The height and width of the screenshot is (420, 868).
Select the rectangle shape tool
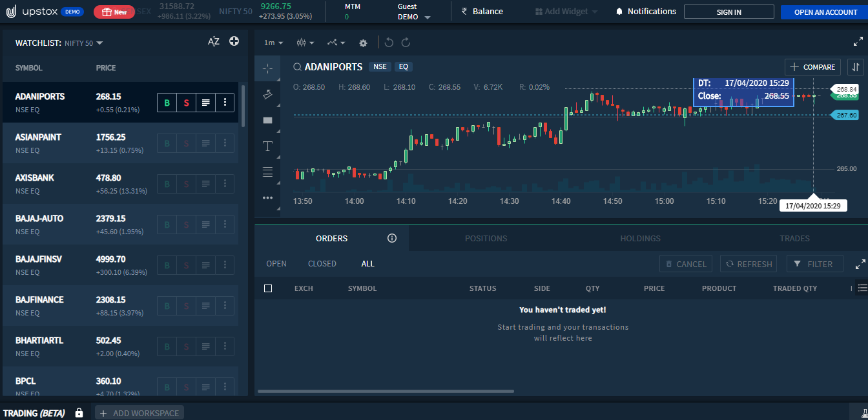(268, 120)
